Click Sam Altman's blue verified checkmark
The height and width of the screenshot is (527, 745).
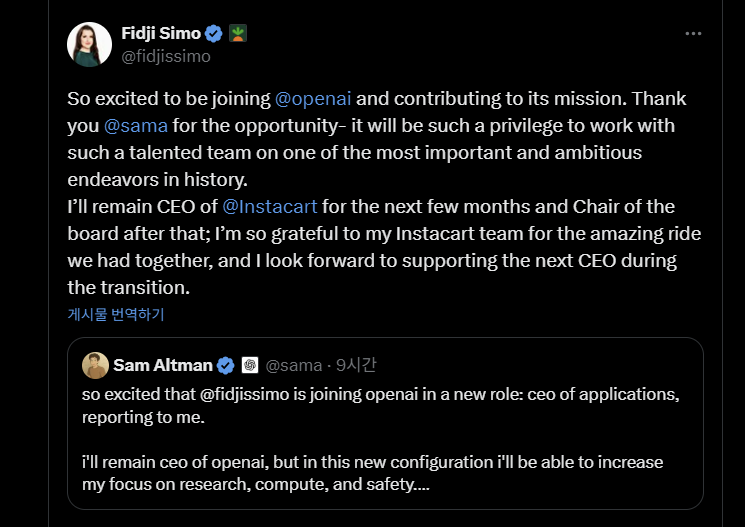226,365
